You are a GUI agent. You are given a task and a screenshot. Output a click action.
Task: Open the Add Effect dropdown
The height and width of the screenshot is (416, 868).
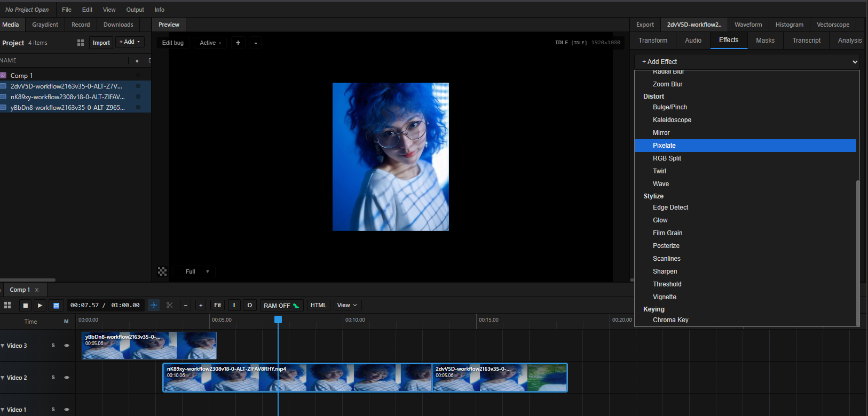(x=746, y=62)
